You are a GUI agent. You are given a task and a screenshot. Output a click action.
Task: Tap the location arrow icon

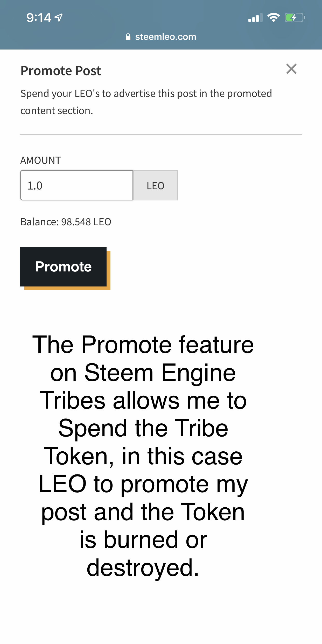pos(59,18)
